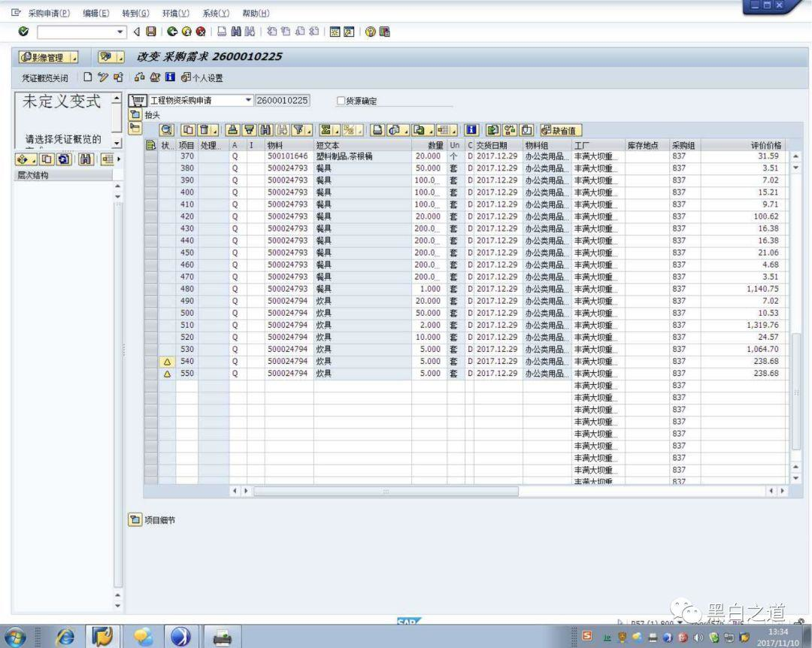This screenshot has width=812, height=648.
Task: Open the dropdown arrow beside 影像管理
Action: [x=74, y=57]
